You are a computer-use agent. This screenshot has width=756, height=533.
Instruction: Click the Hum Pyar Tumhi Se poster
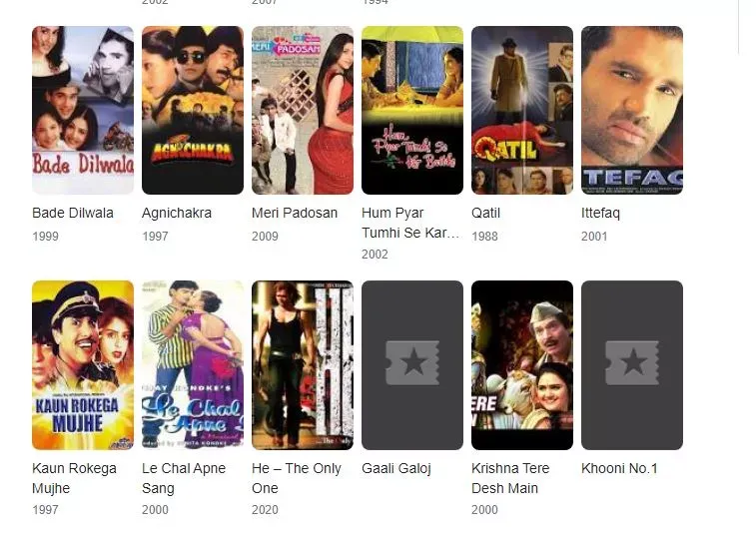[x=412, y=111]
